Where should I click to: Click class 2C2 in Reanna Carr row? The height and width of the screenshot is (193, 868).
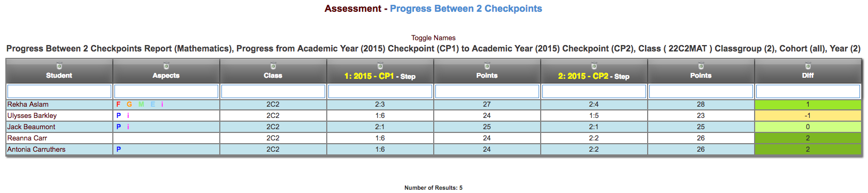coord(273,138)
